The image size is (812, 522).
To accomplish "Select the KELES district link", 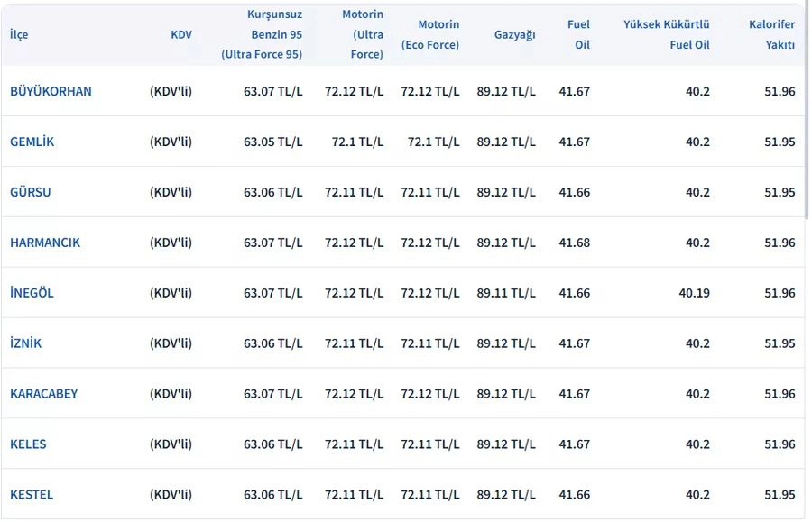I will pos(28,444).
